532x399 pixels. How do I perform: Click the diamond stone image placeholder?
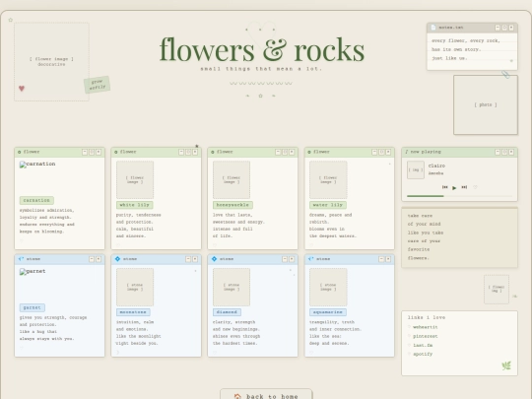tap(232, 287)
